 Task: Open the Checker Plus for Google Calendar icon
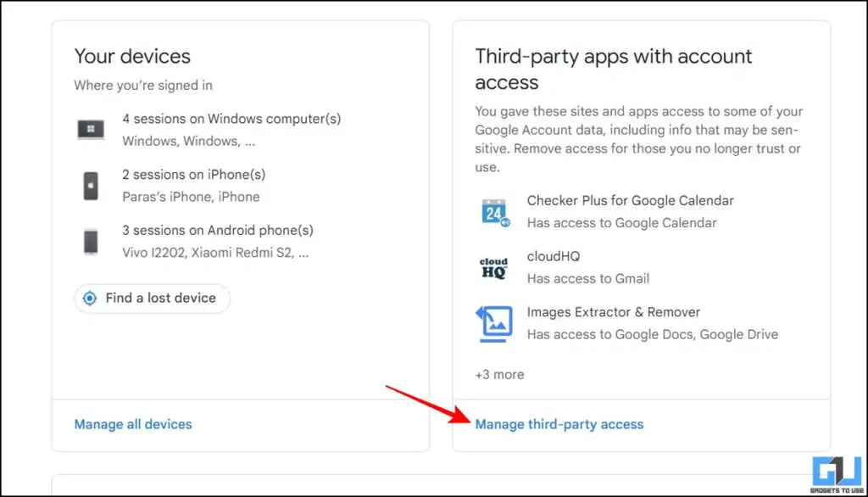pyautogui.click(x=496, y=210)
